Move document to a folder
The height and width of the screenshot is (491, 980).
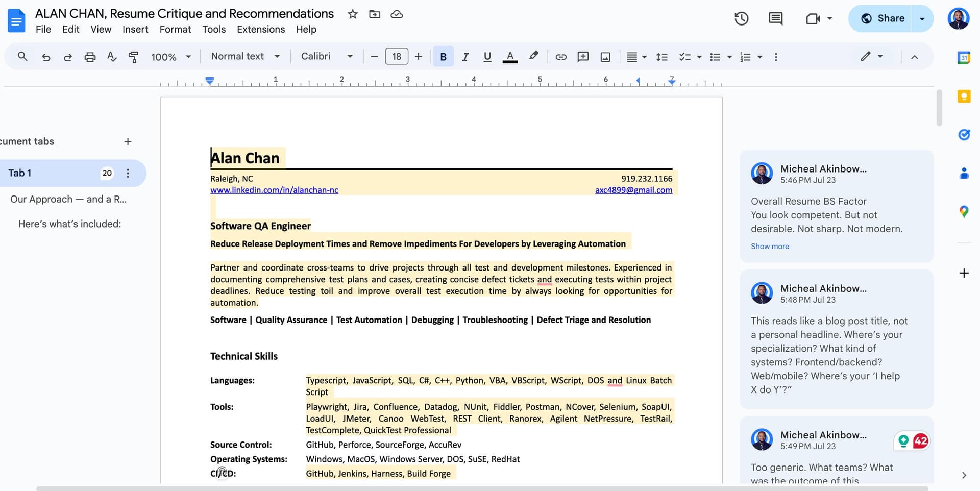[x=375, y=14]
